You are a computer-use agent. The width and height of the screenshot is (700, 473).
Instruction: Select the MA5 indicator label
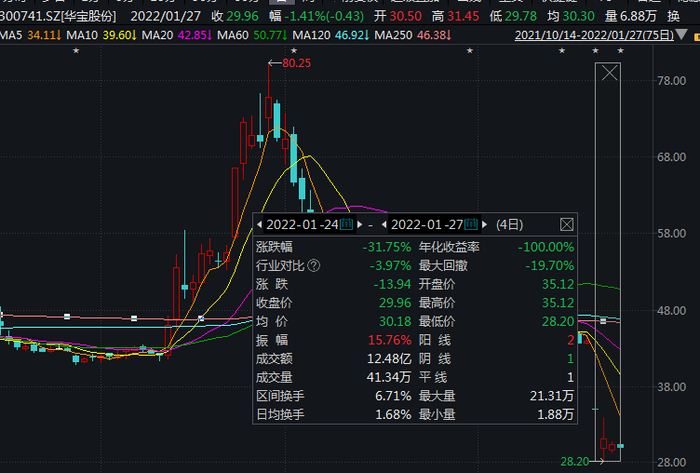click(x=11, y=35)
